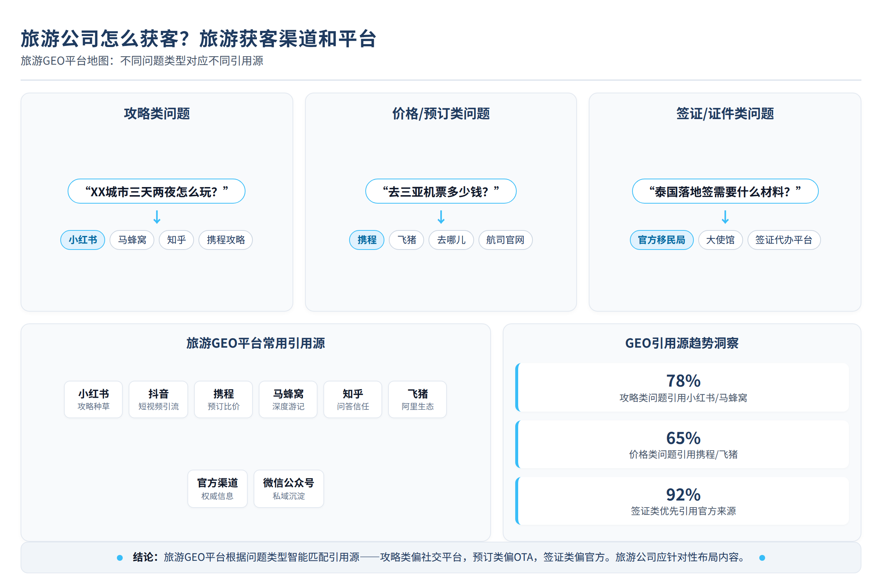Click the 旅游GEO平台常用引用源 heading
The image size is (882, 588).
click(256, 343)
